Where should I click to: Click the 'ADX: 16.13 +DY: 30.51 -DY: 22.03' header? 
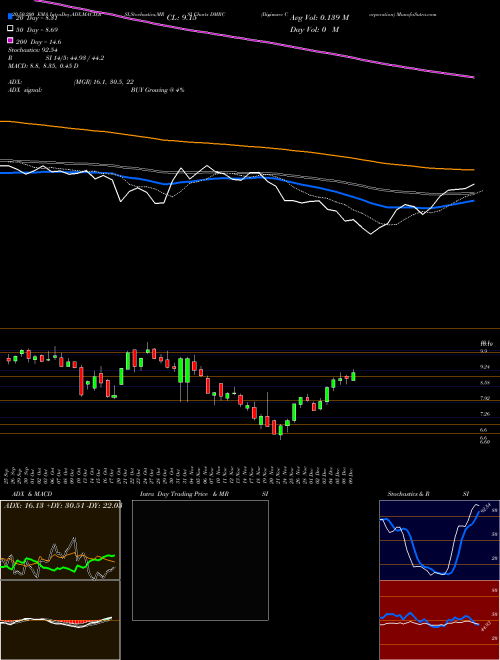[63, 506]
